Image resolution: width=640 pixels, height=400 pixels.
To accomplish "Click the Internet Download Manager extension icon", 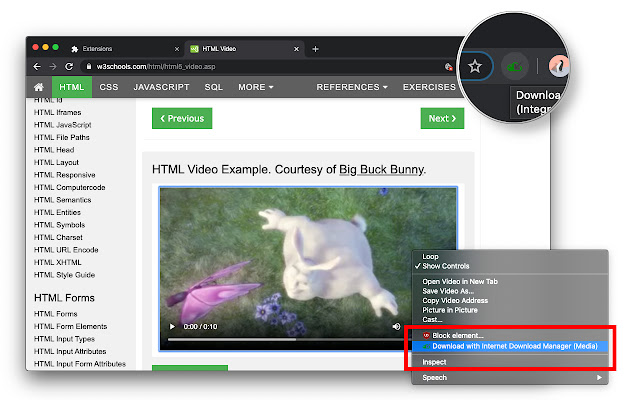I will (x=515, y=67).
